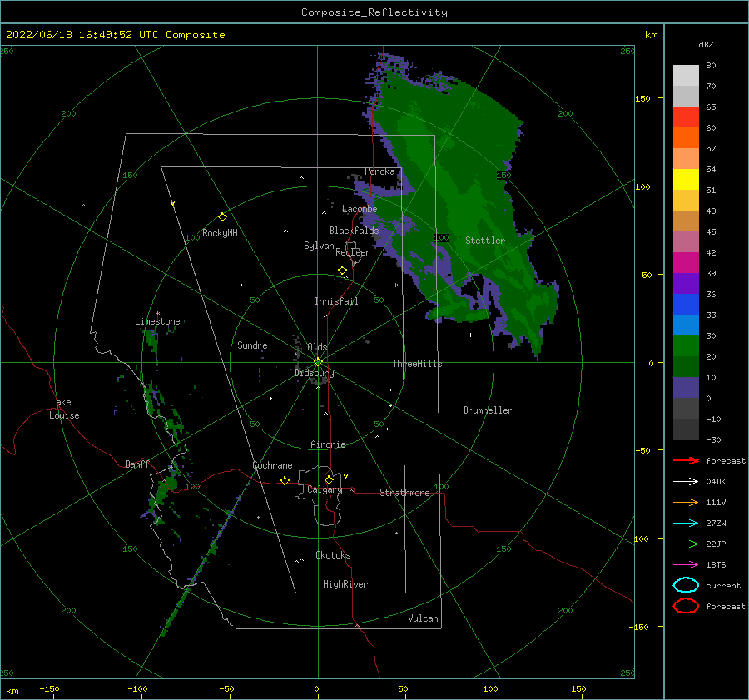Image resolution: width=749 pixels, height=700 pixels.
Task: Click the green 22JP arrow in legend
Action: 686,544
